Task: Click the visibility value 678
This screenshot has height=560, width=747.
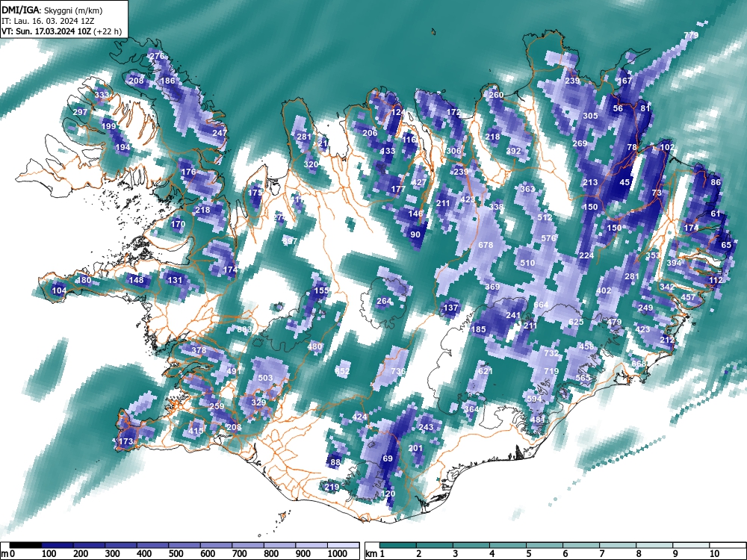Action: click(x=486, y=245)
